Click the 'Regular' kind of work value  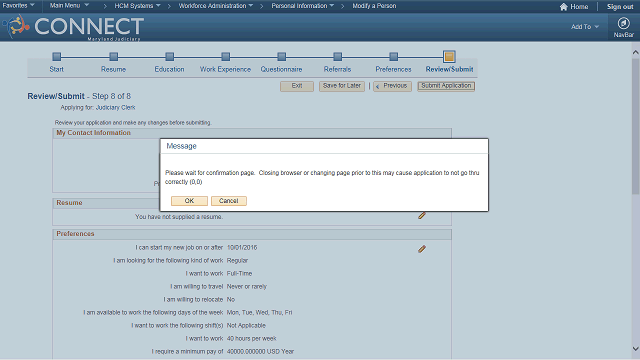tap(237, 260)
